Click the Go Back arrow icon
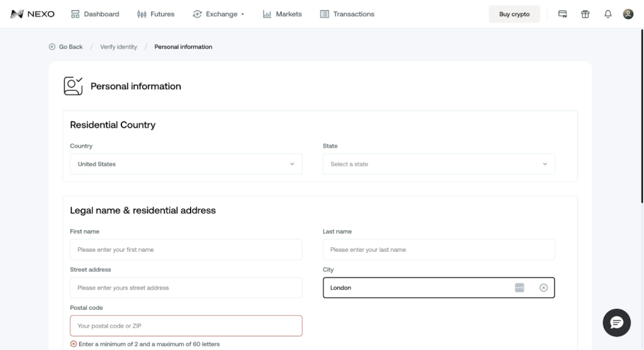The height and width of the screenshot is (350, 644). click(52, 47)
